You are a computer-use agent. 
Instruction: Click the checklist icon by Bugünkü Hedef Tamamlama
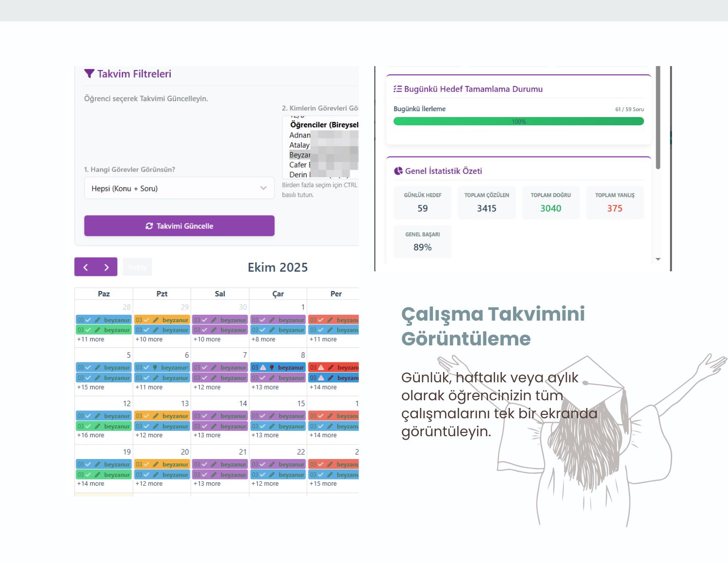397,89
